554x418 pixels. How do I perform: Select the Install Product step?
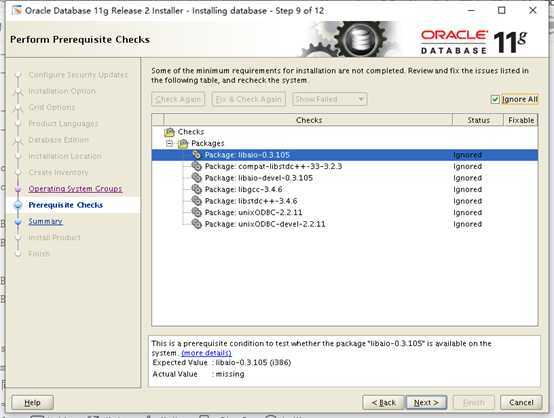[54, 237]
